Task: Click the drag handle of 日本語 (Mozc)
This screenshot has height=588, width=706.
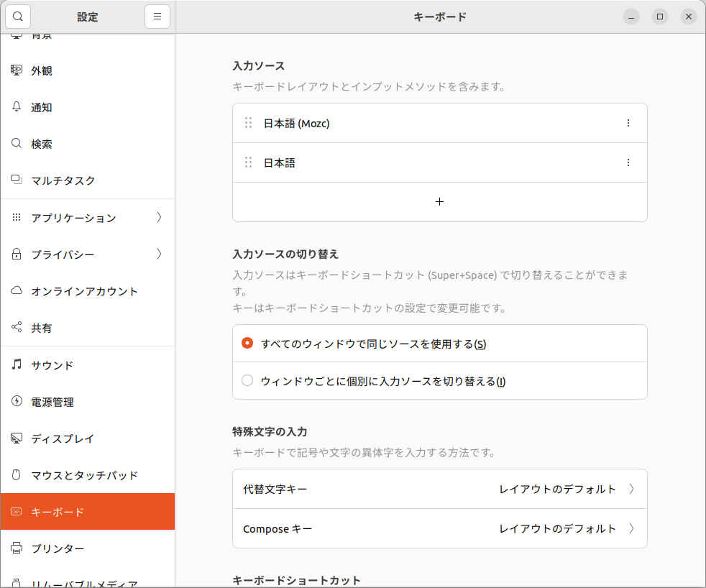Action: tap(248, 123)
